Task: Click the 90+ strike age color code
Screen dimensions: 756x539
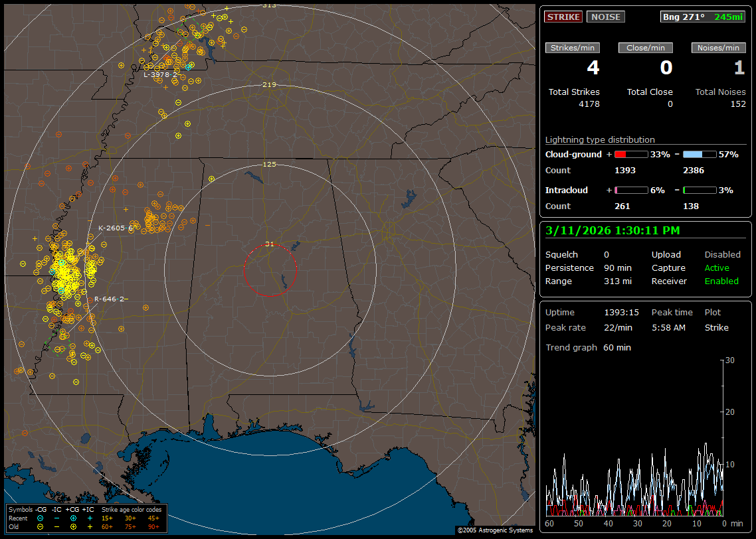Action: pyautogui.click(x=153, y=526)
